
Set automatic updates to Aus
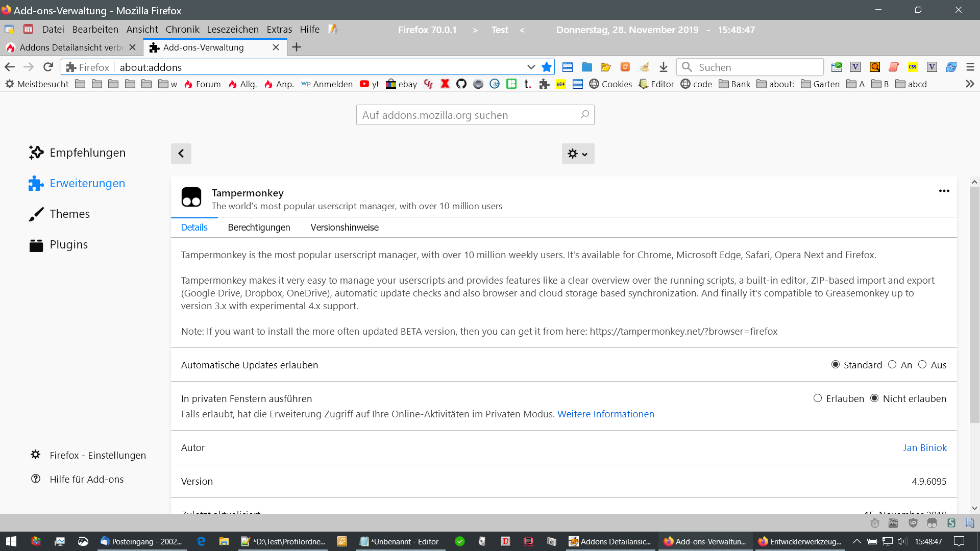pyautogui.click(x=922, y=365)
